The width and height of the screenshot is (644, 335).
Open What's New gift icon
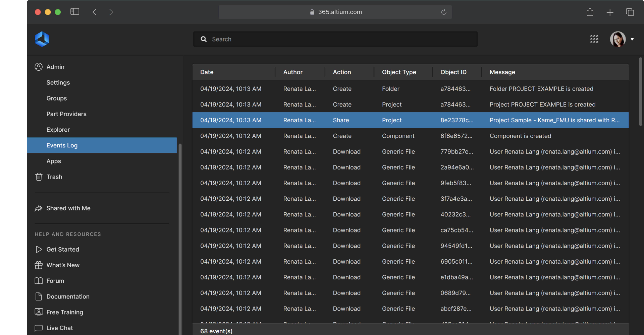pyautogui.click(x=39, y=265)
